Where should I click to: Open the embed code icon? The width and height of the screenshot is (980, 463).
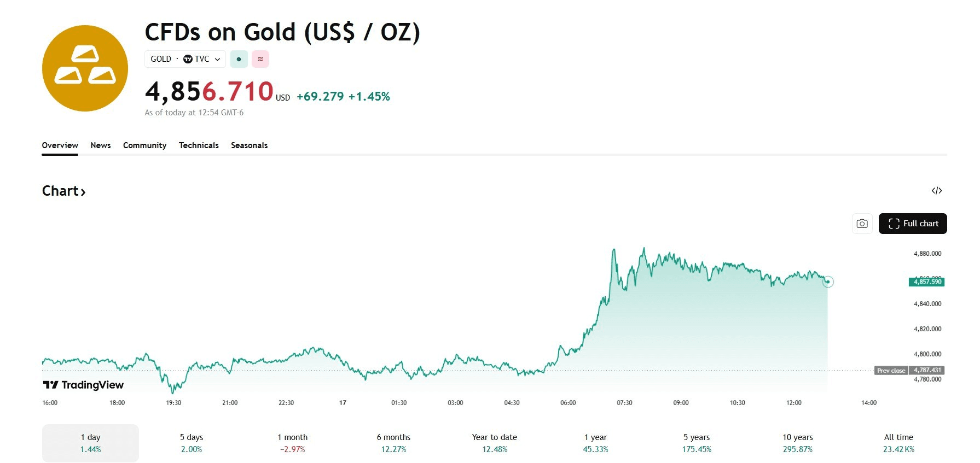pyautogui.click(x=936, y=191)
